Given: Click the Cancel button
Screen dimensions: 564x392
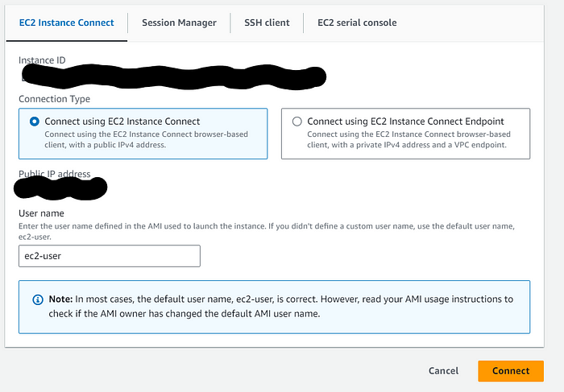Looking at the screenshot, I should (x=443, y=371).
